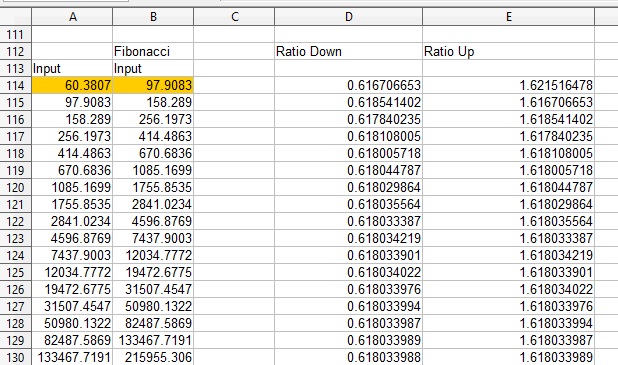Select cell 670.6836 in row 118
This screenshot has width=618, height=365.
153,153
